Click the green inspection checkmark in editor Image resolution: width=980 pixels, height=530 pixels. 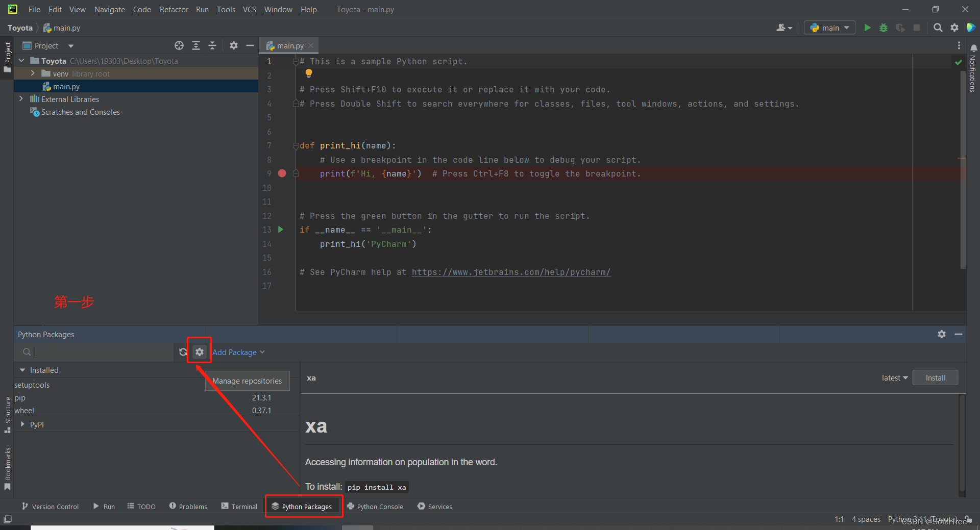point(958,62)
